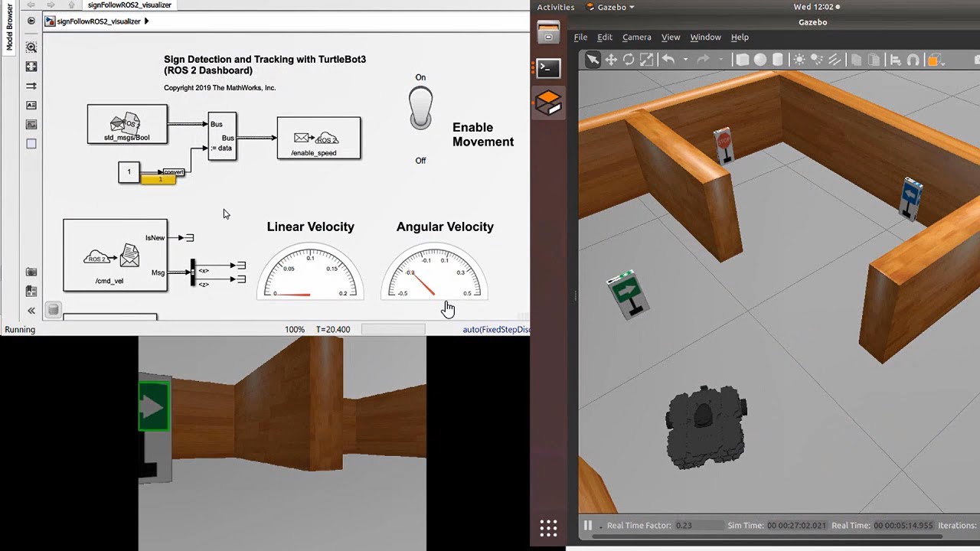Open undo history dropdown arrow in Gazebo

coord(685,60)
